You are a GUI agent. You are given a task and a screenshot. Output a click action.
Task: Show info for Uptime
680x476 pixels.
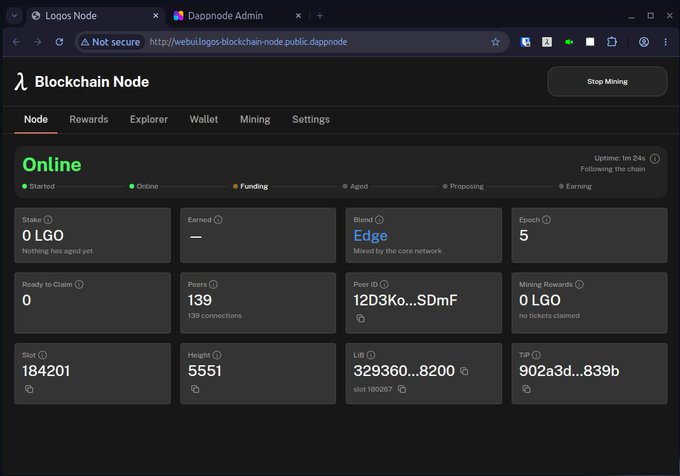[655, 159]
